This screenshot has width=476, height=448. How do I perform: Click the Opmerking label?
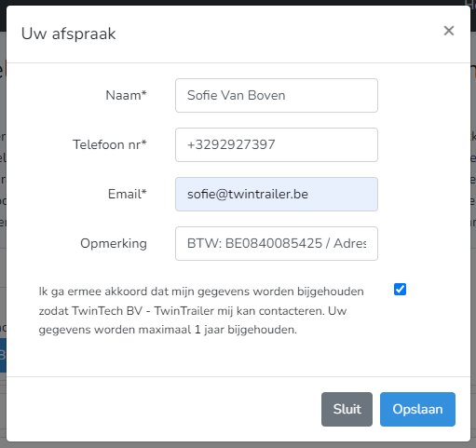114,243
